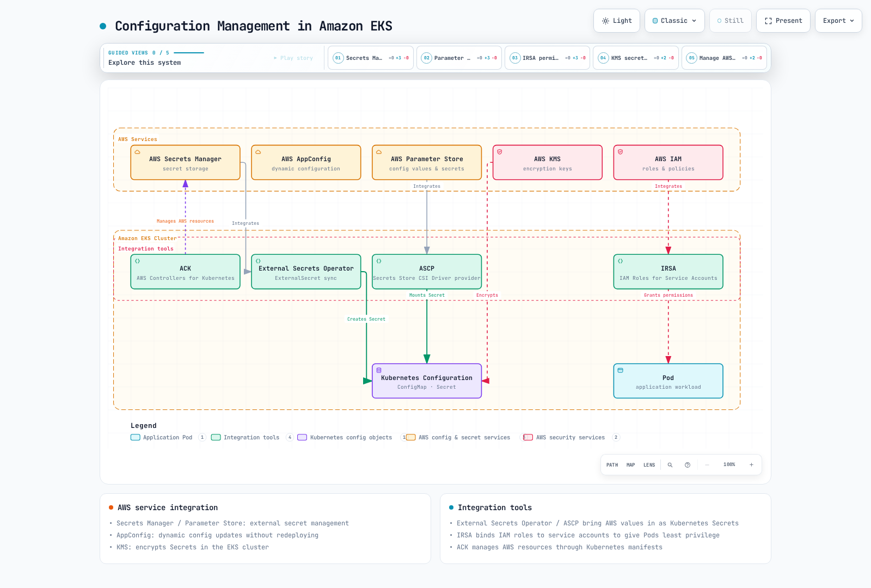Click the help question mark icon
This screenshot has width=871, height=588.
pos(688,465)
